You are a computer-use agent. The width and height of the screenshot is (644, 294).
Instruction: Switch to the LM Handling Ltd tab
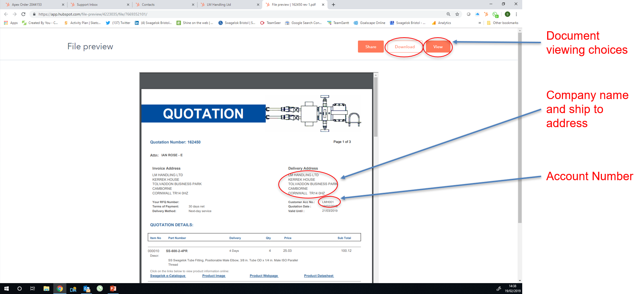point(228,5)
